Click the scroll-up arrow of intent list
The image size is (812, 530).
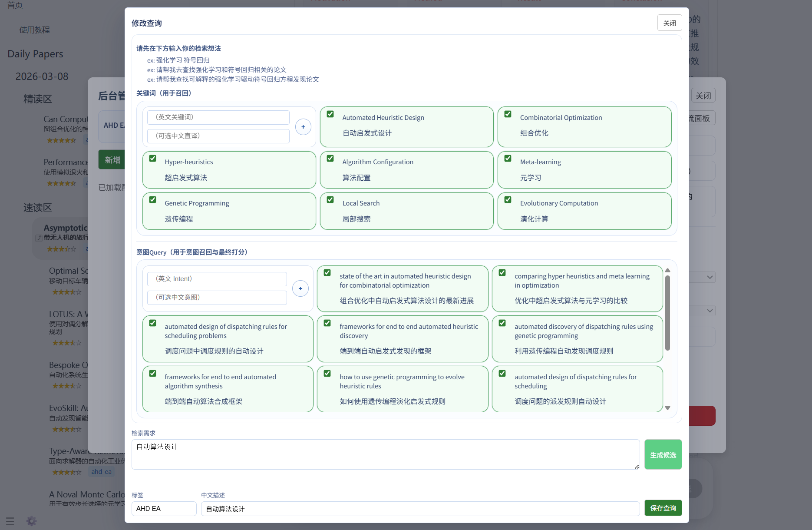coord(668,270)
